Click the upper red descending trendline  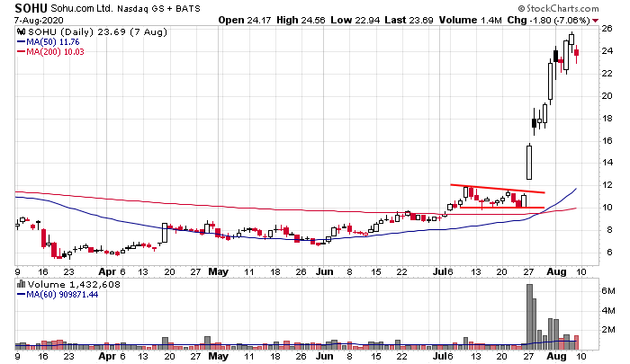pyautogui.click(x=498, y=189)
